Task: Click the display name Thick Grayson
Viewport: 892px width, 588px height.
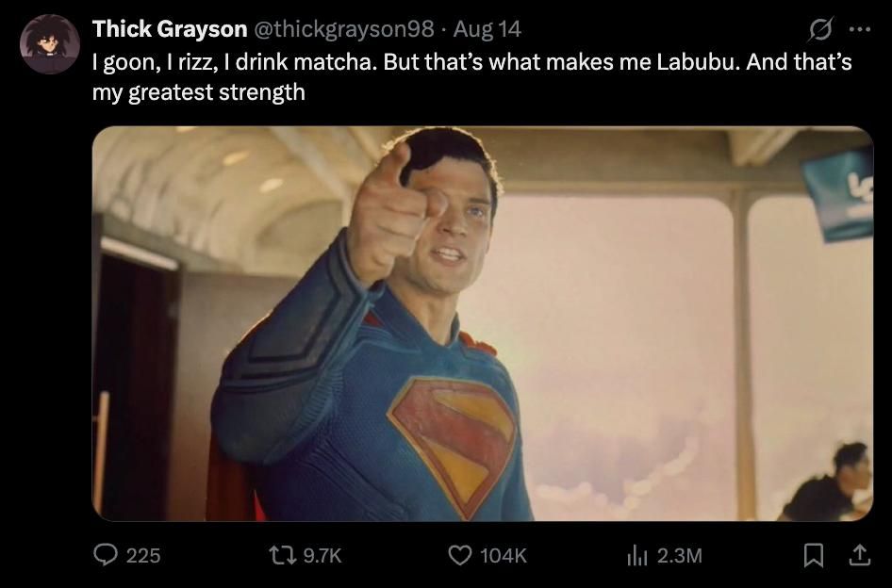Action: 170,28
